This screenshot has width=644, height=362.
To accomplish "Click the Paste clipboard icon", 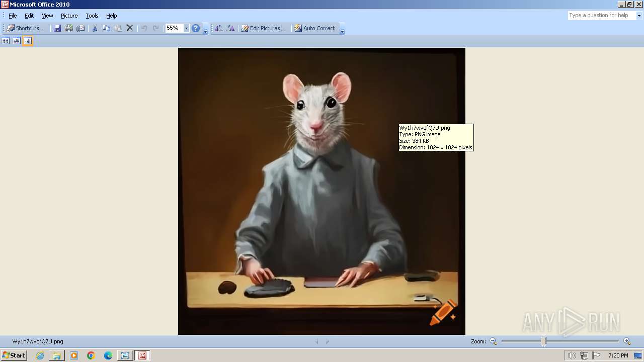I will click(x=118, y=28).
